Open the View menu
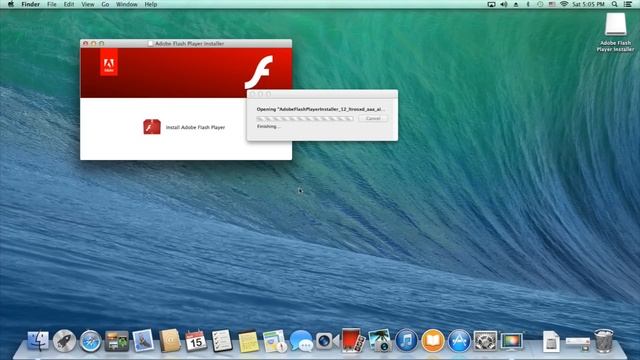640x360 pixels. click(88, 4)
